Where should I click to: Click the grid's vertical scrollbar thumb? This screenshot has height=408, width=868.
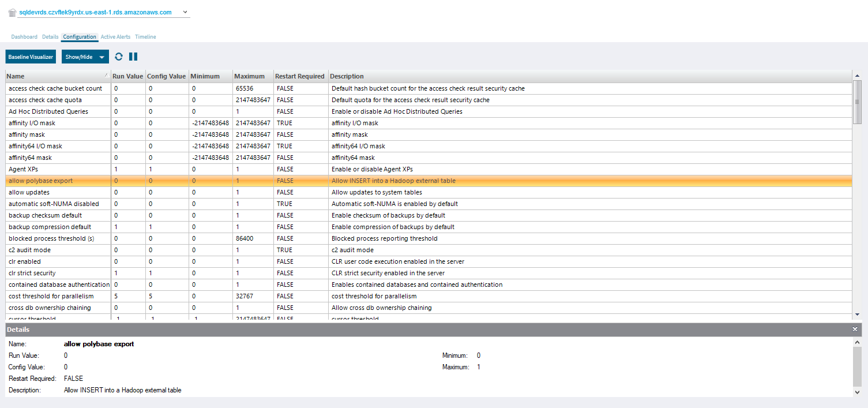tap(857, 102)
